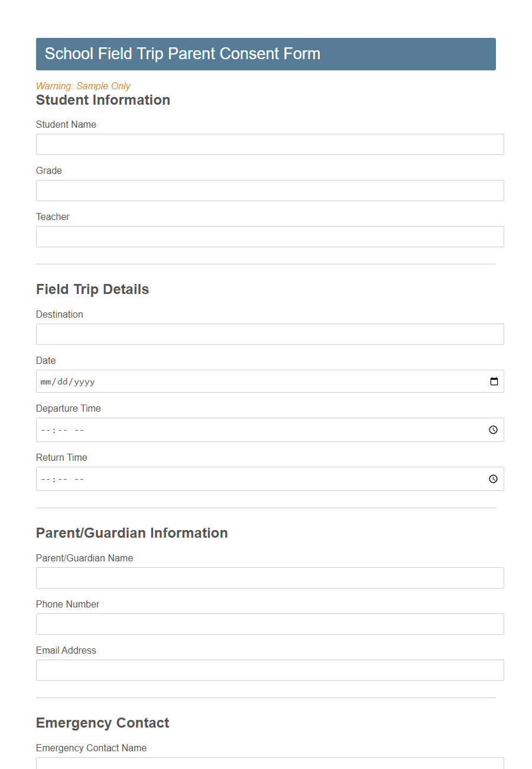This screenshot has height=769, width=532.
Task: Click the School Field Trip form title banner
Action: (x=266, y=54)
